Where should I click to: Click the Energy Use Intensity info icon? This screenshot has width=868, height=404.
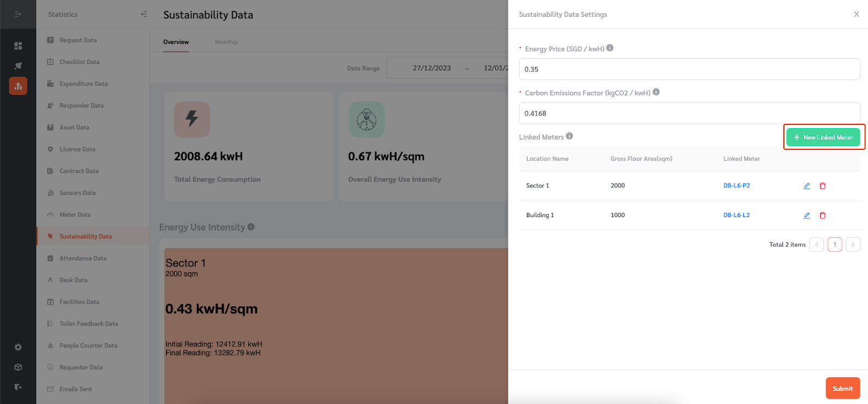pyautogui.click(x=251, y=227)
